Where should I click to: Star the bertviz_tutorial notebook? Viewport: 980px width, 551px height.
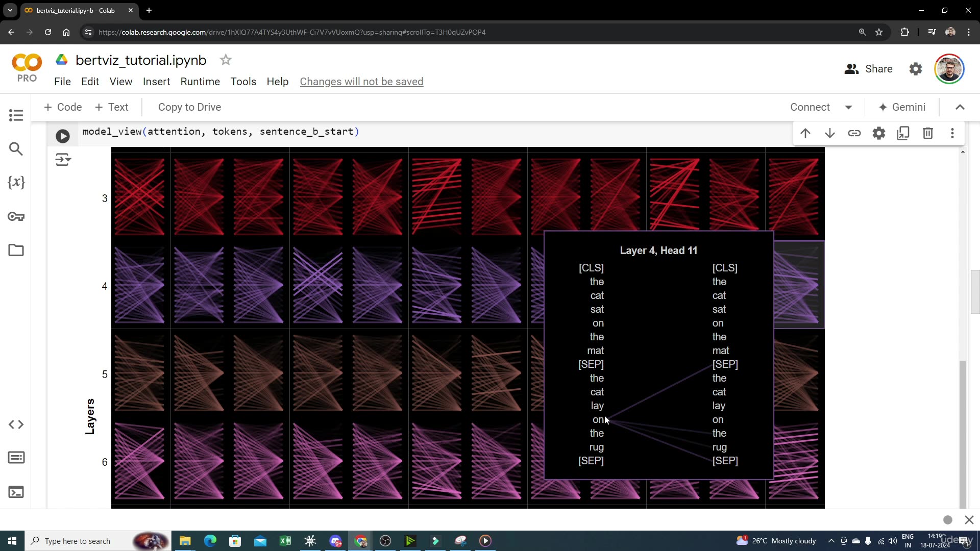[225, 60]
